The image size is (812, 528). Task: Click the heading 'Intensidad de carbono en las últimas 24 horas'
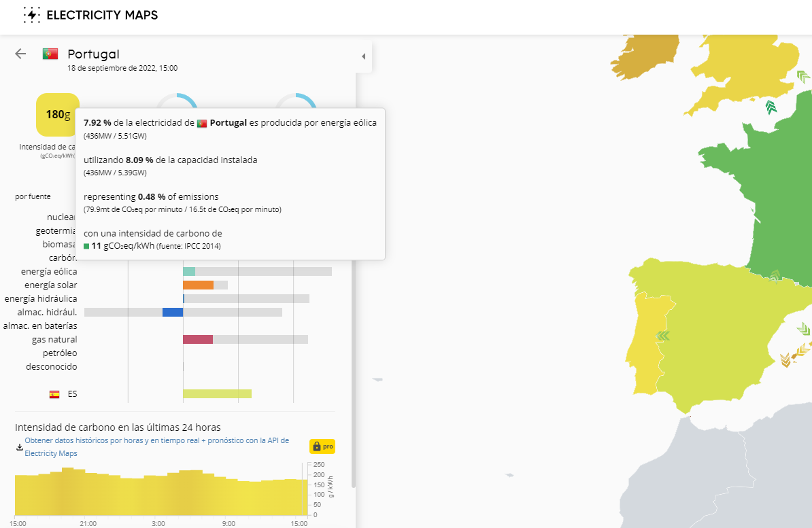[118, 427]
